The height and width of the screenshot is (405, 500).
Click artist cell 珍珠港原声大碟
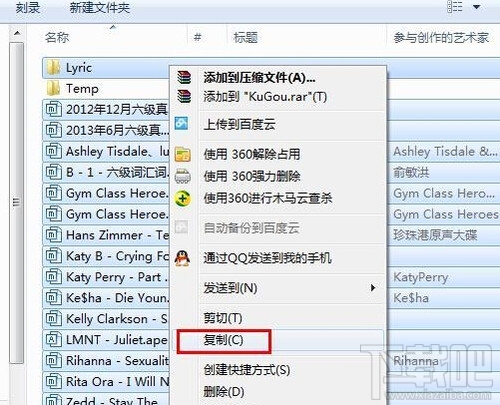(435, 235)
